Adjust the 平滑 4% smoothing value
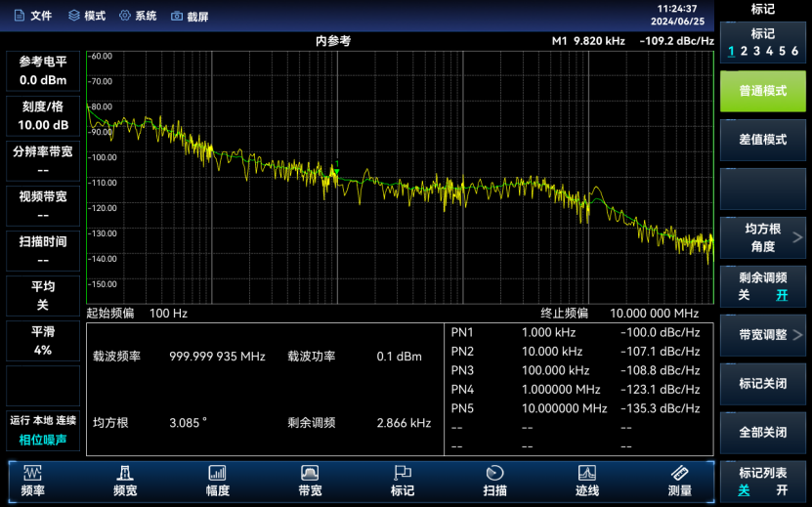 42,341
